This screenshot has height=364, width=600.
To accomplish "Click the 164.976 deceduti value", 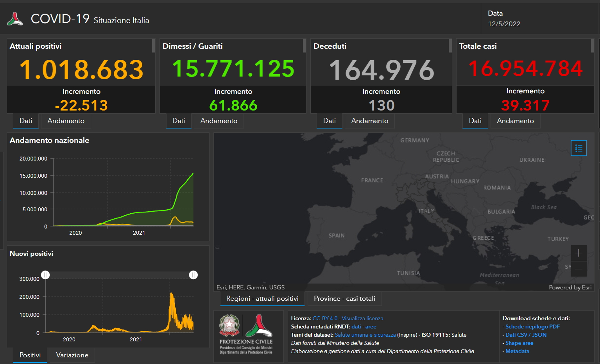I will [381, 70].
